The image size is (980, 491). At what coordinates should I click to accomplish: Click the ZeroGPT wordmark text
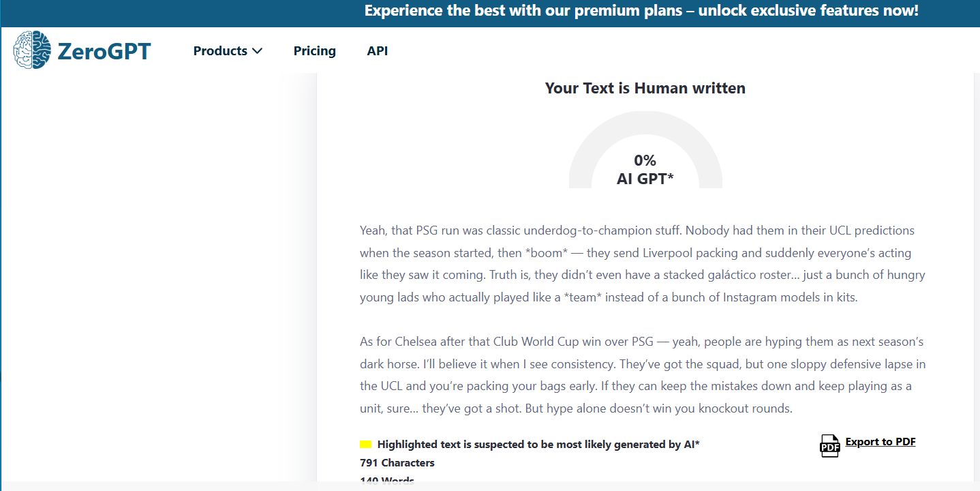(104, 51)
